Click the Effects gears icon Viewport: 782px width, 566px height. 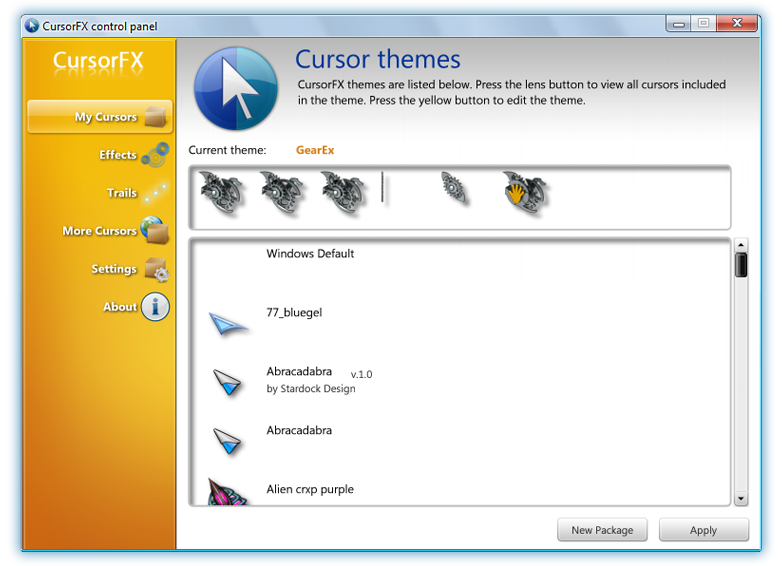coord(155,154)
